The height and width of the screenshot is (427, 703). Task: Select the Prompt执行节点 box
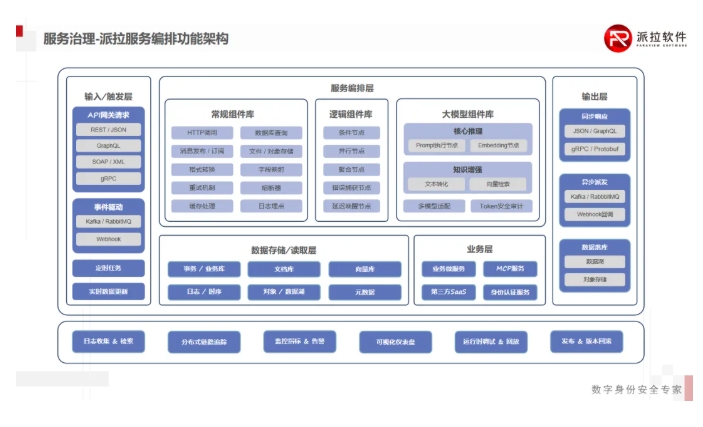[437, 145]
